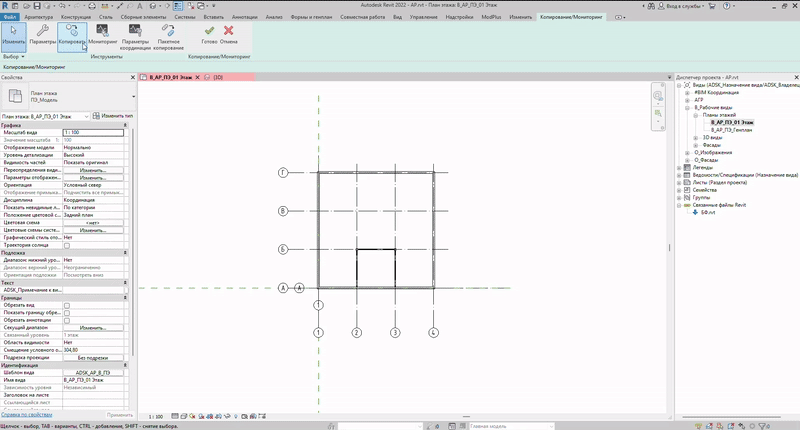800x430 pixels.
Task: Toggle Траектория солнца checkbox
Action: (x=66, y=245)
